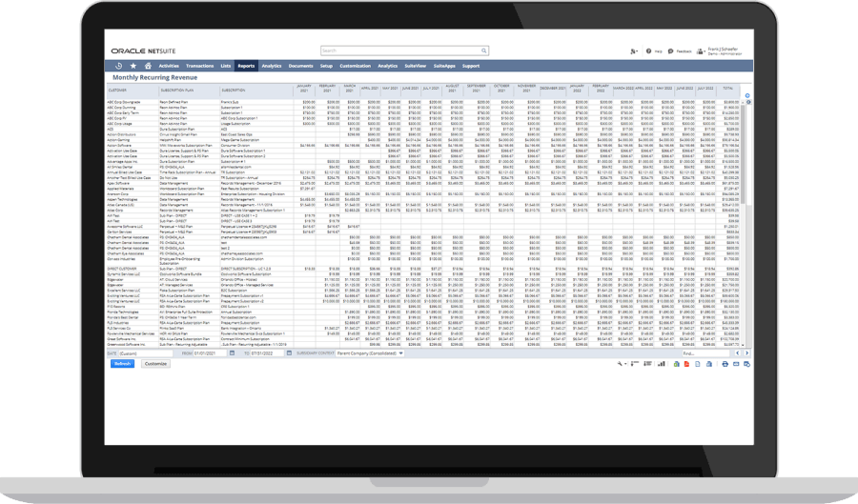Open the Recent Records clock icon
Viewport: 858px width, 504px height.
pos(119,66)
